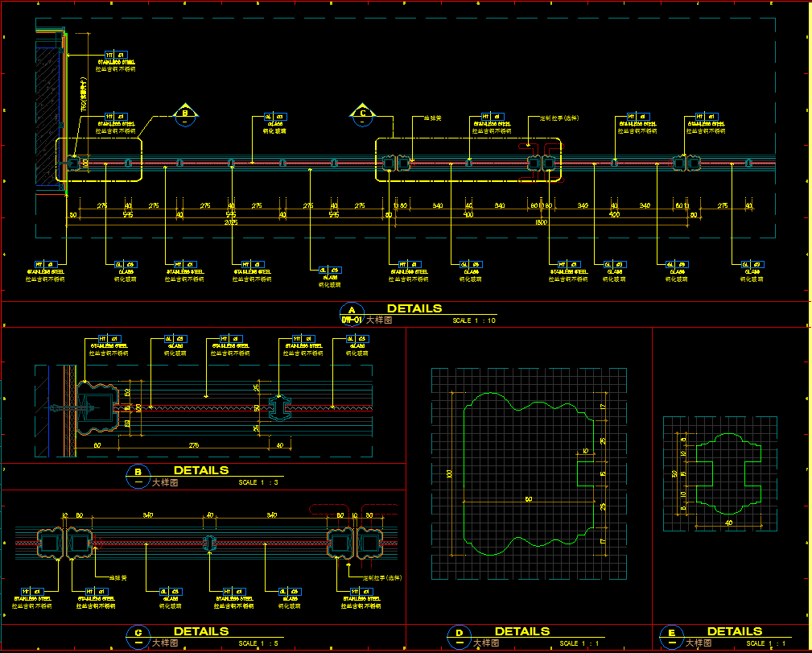Select the '40' horizontal dimension in detail B
The image size is (812, 653).
279,445
